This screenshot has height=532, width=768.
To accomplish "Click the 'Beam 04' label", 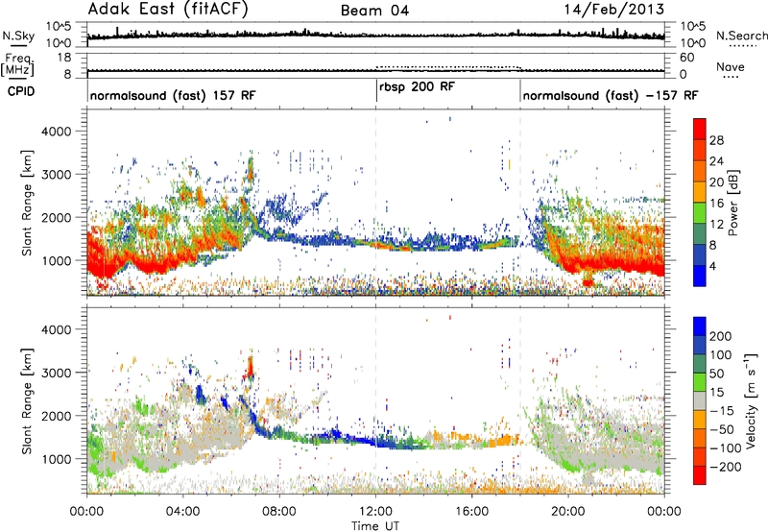I will tap(374, 11).
